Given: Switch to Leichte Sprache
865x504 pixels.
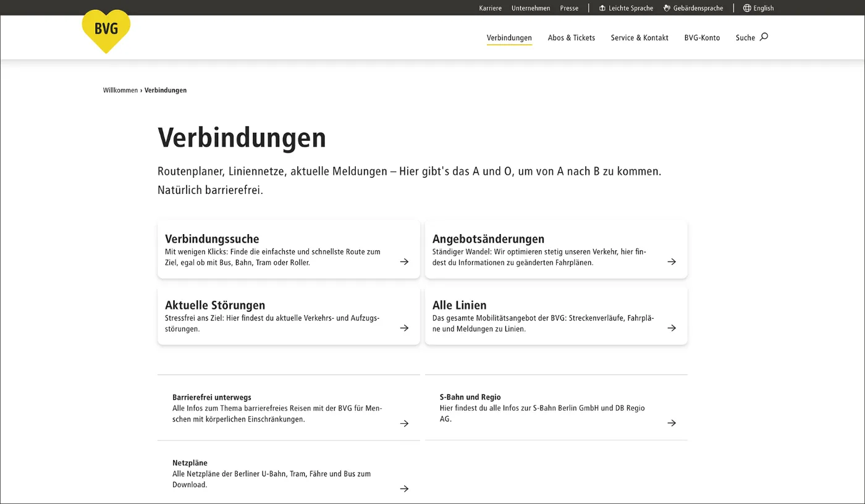Looking at the screenshot, I should pyautogui.click(x=631, y=8).
